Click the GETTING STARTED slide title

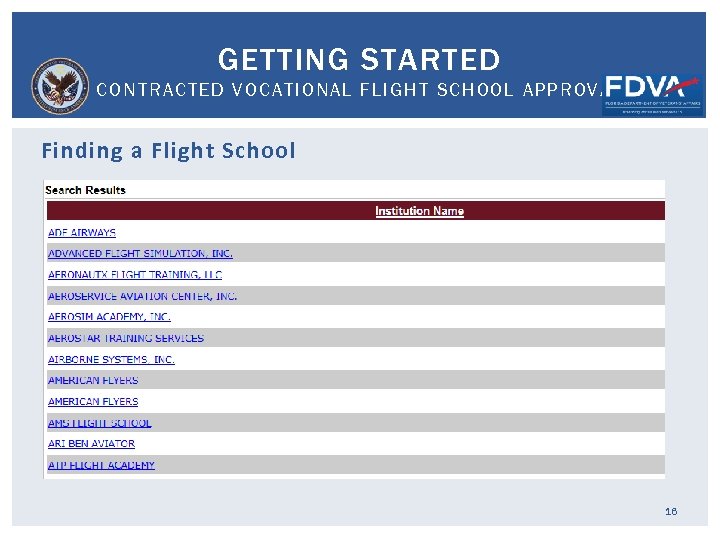click(359, 60)
